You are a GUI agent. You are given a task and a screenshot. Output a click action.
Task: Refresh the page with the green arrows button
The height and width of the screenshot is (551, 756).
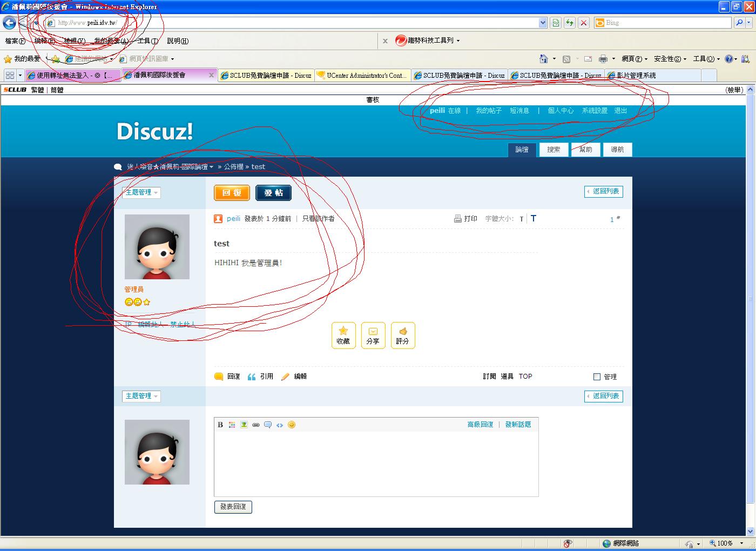[x=570, y=23]
